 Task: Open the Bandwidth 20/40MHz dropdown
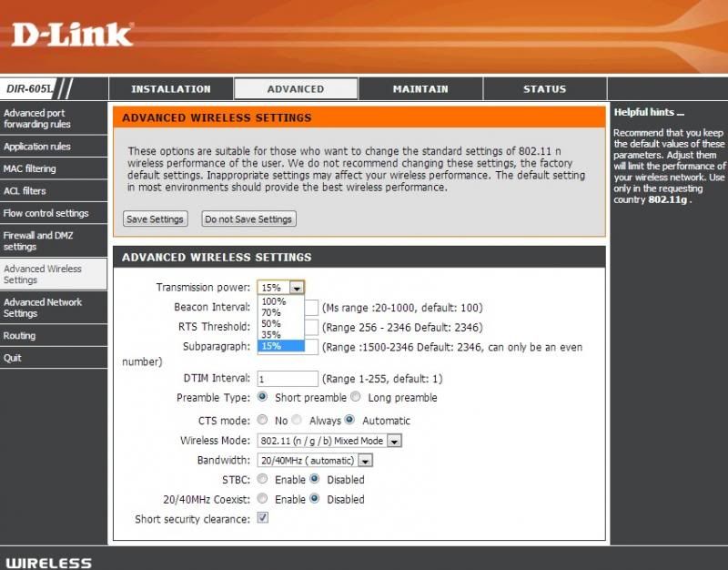coord(365,461)
